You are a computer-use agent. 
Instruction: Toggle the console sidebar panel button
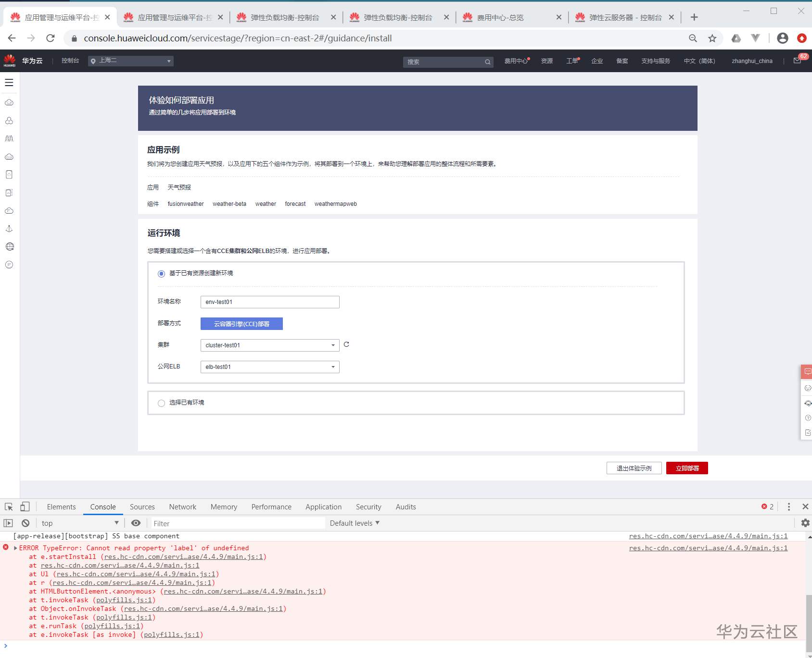tap(8, 523)
